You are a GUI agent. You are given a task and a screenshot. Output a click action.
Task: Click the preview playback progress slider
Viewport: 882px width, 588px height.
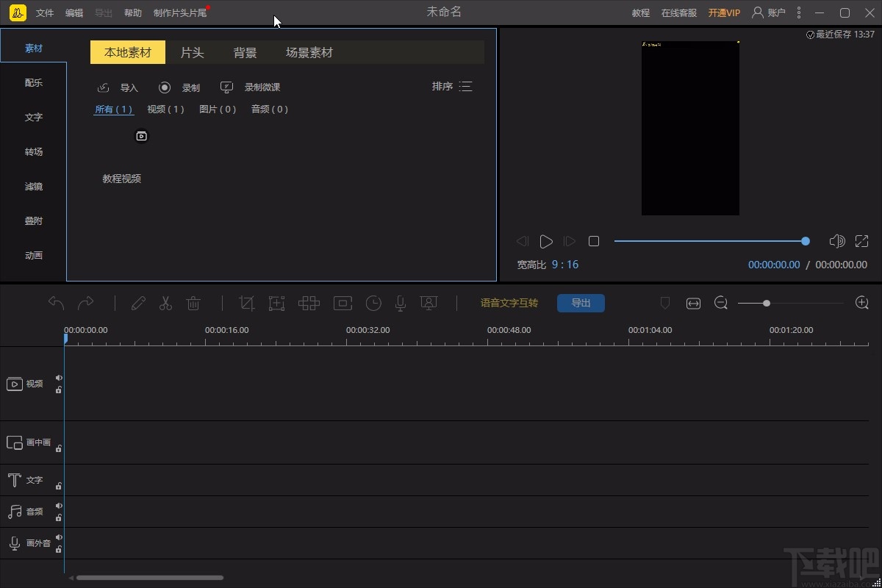[711, 241]
